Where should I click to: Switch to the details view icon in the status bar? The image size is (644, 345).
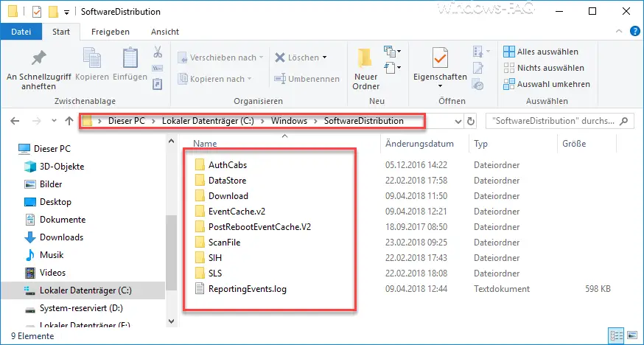(617, 335)
